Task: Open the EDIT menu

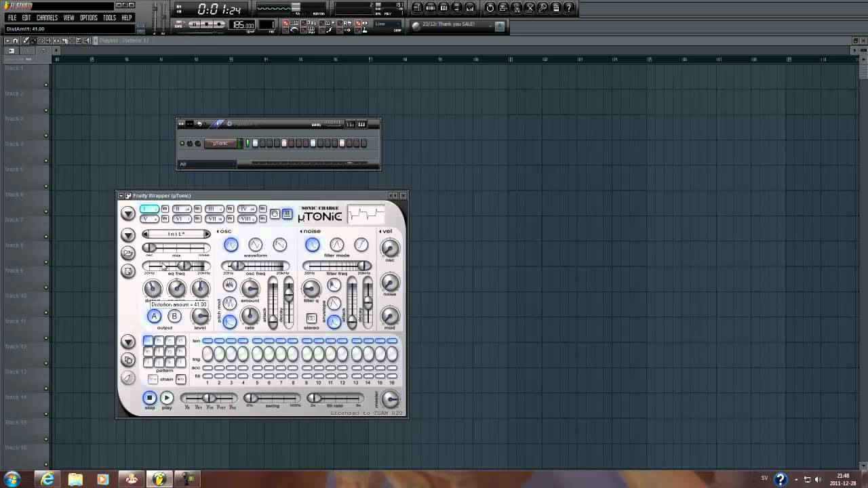Action: tap(26, 18)
